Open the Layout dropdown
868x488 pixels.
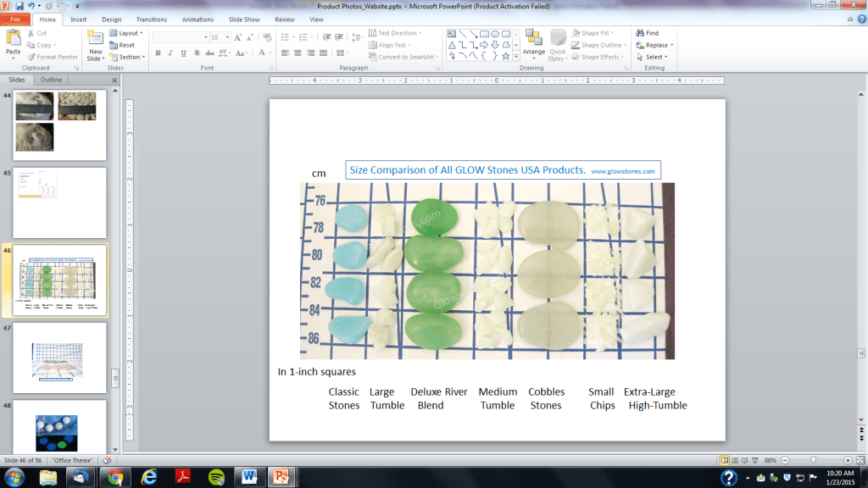[126, 33]
